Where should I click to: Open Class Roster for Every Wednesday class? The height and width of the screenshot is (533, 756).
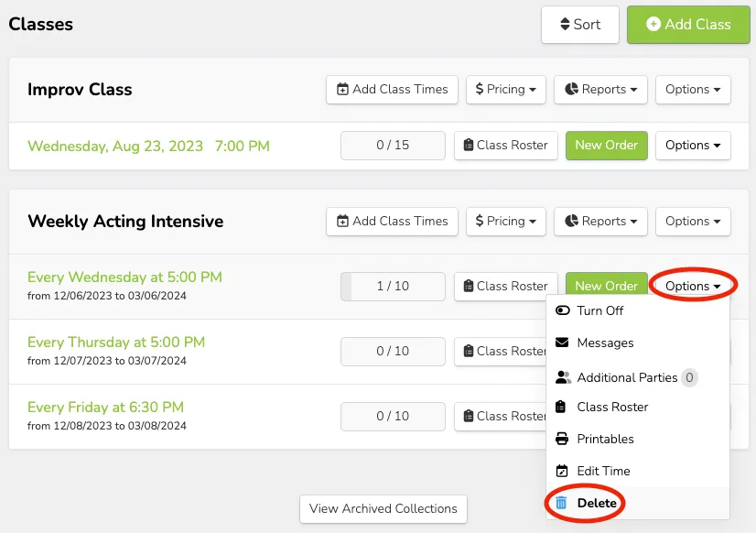coord(506,287)
